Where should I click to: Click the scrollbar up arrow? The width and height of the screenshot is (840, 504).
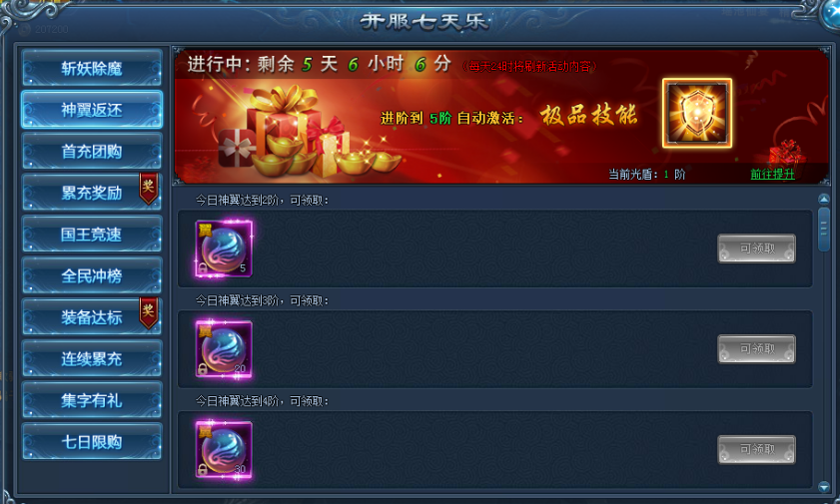824,199
